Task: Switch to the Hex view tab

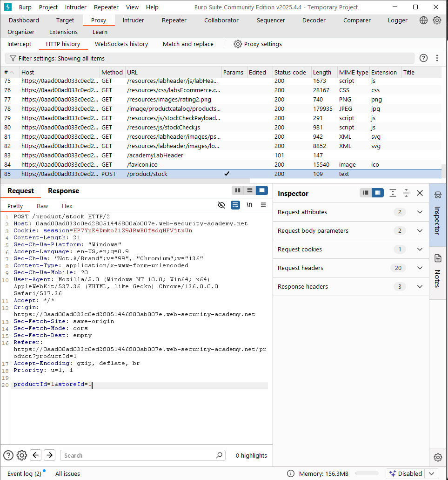Action: [x=67, y=206]
